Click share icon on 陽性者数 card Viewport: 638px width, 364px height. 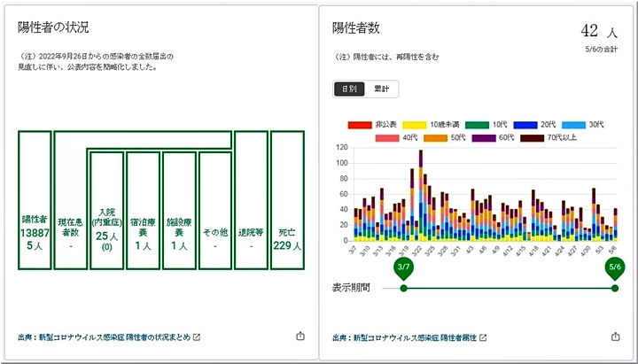click(615, 337)
